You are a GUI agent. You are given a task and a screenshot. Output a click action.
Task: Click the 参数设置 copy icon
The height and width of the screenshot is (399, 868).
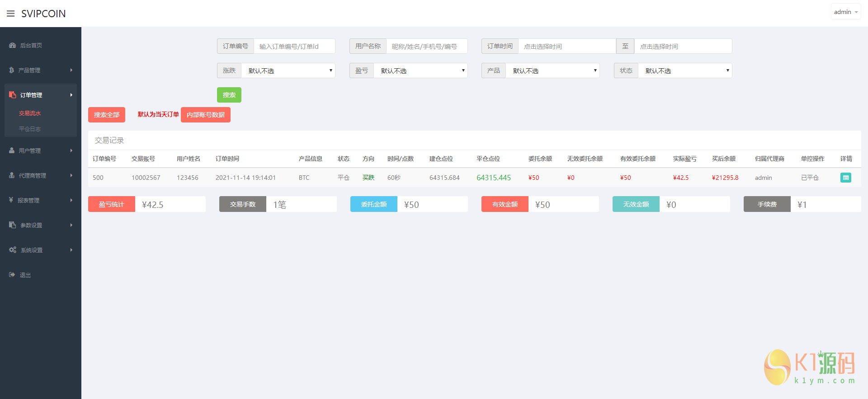point(13,225)
